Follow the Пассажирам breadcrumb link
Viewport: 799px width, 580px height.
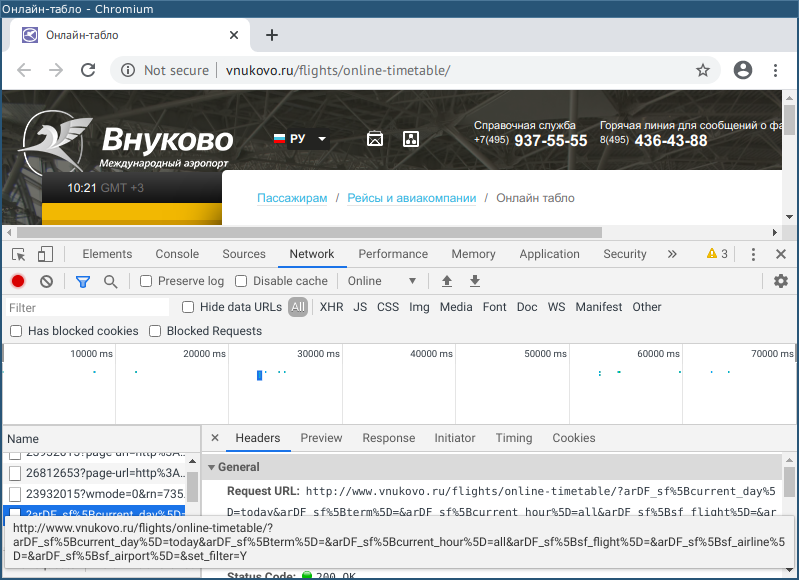(x=292, y=198)
